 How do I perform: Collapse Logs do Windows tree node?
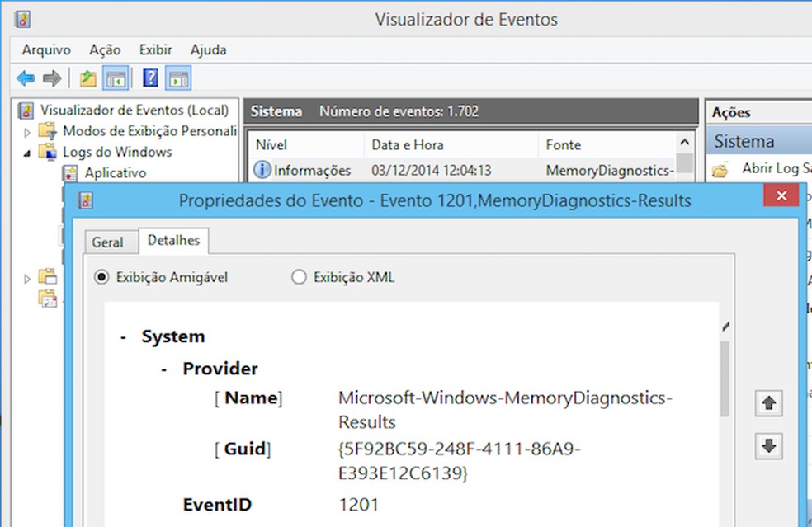tap(26, 153)
